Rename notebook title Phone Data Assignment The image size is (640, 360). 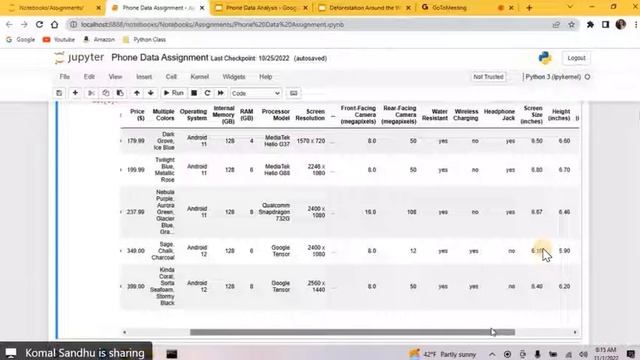(160, 58)
